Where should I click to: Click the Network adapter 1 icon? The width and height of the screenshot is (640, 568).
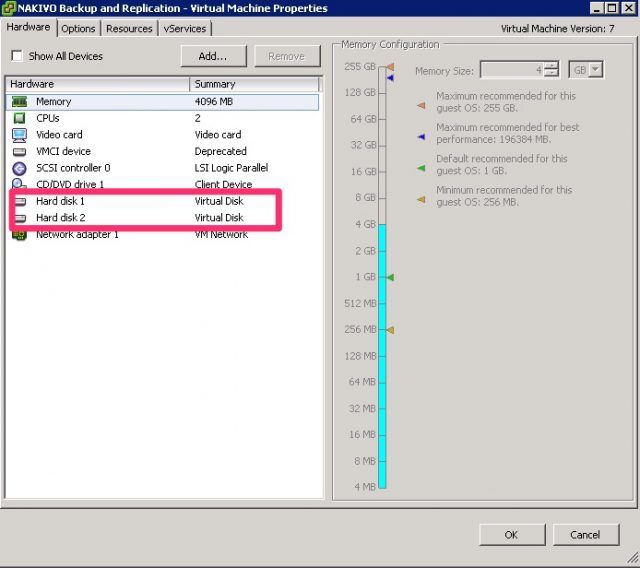19,235
